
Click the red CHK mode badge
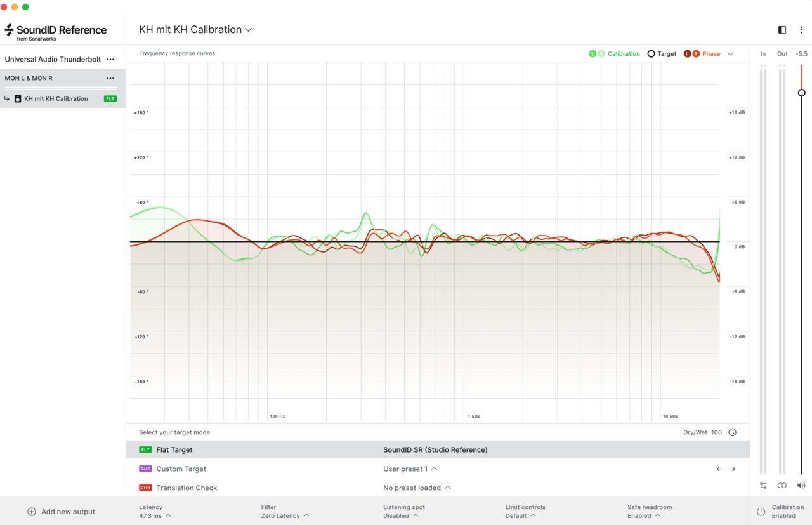pyautogui.click(x=145, y=488)
